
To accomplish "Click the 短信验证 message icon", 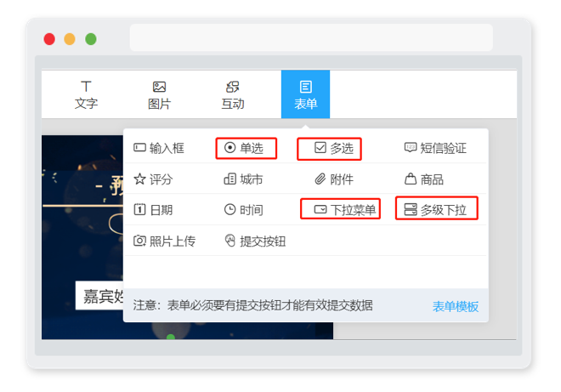I will (x=411, y=147).
